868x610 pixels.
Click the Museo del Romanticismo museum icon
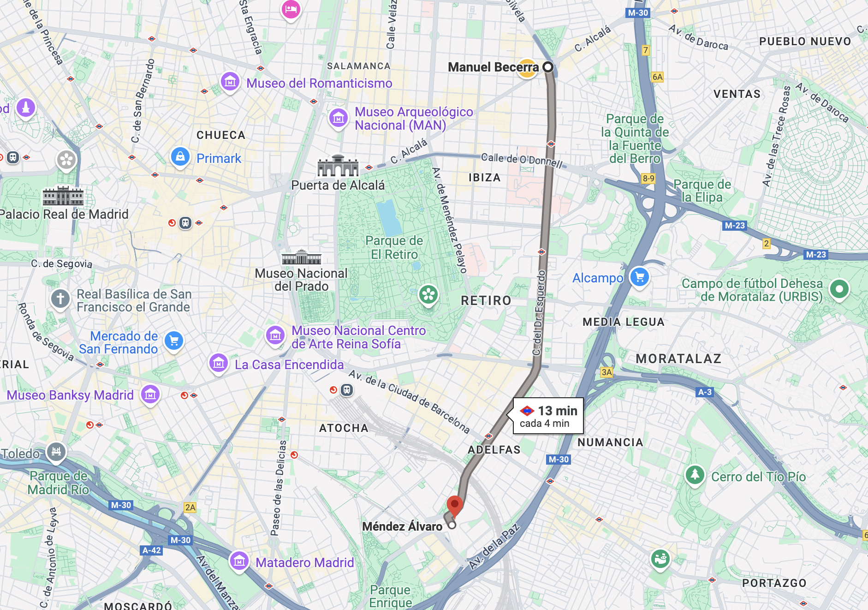(230, 82)
